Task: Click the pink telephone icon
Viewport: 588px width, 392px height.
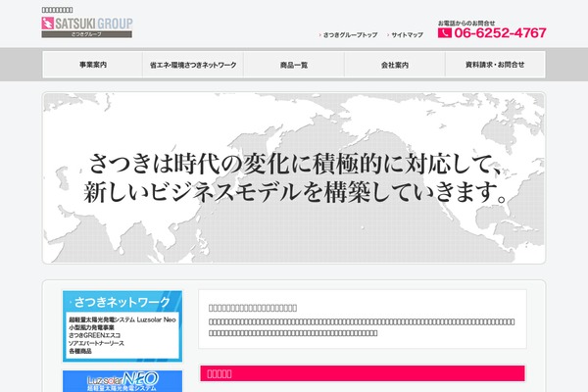Action: (444, 33)
